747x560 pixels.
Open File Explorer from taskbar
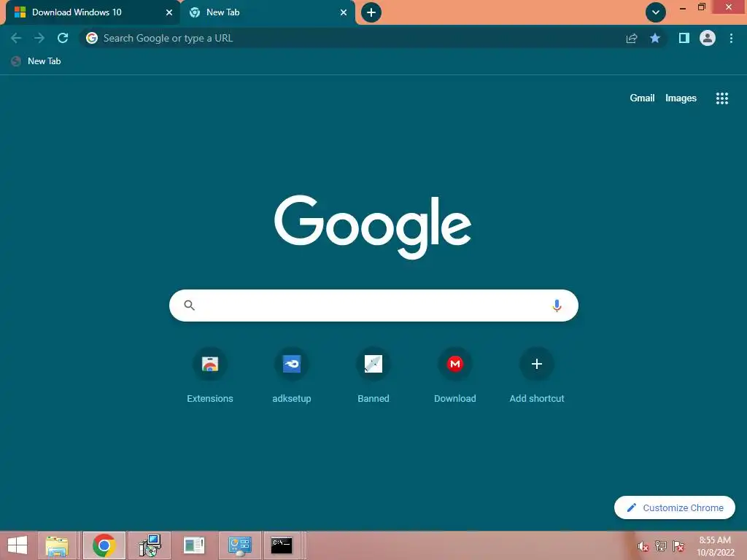click(x=57, y=545)
